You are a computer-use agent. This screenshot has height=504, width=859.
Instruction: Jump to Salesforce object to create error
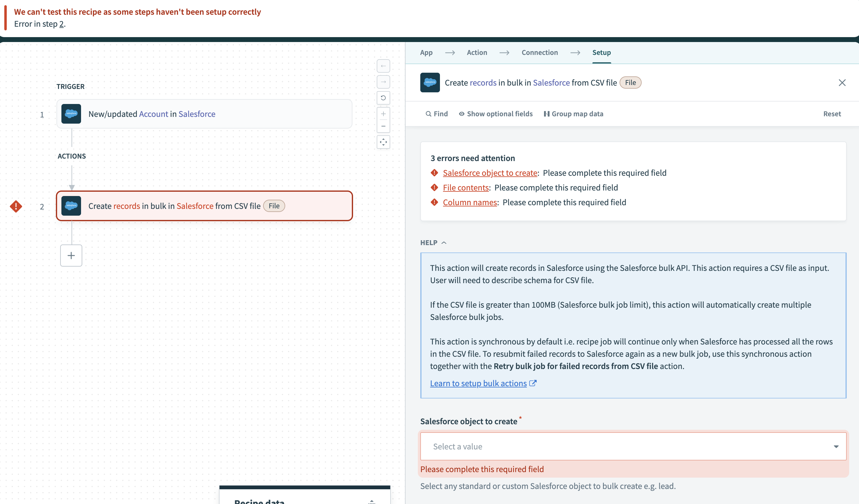coord(490,173)
